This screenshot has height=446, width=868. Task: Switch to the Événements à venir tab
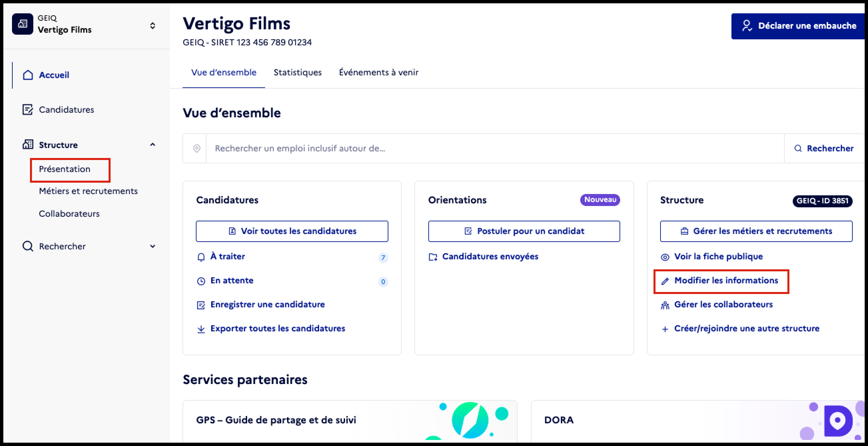point(379,72)
